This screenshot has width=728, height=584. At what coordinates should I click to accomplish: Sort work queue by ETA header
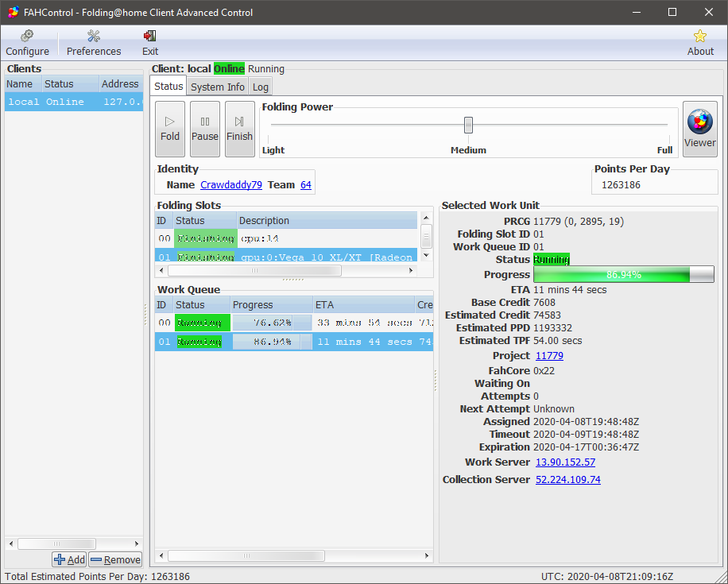pyautogui.click(x=364, y=305)
